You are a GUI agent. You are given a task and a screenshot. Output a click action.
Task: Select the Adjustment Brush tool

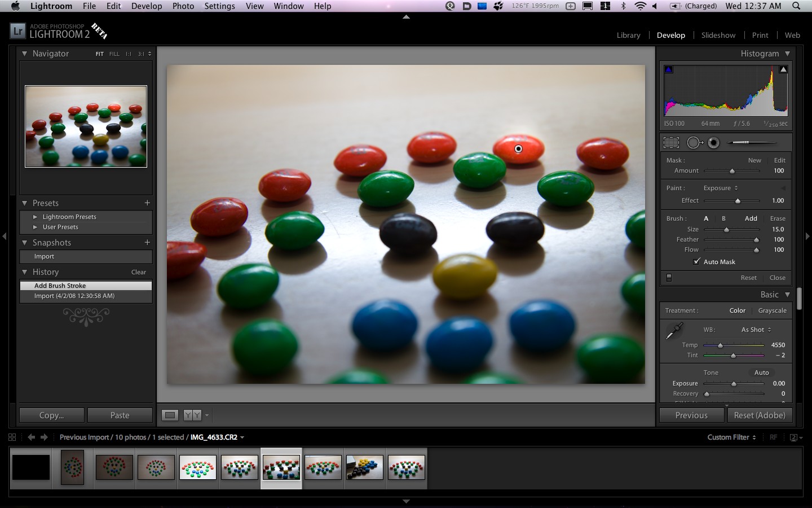pyautogui.click(x=752, y=142)
